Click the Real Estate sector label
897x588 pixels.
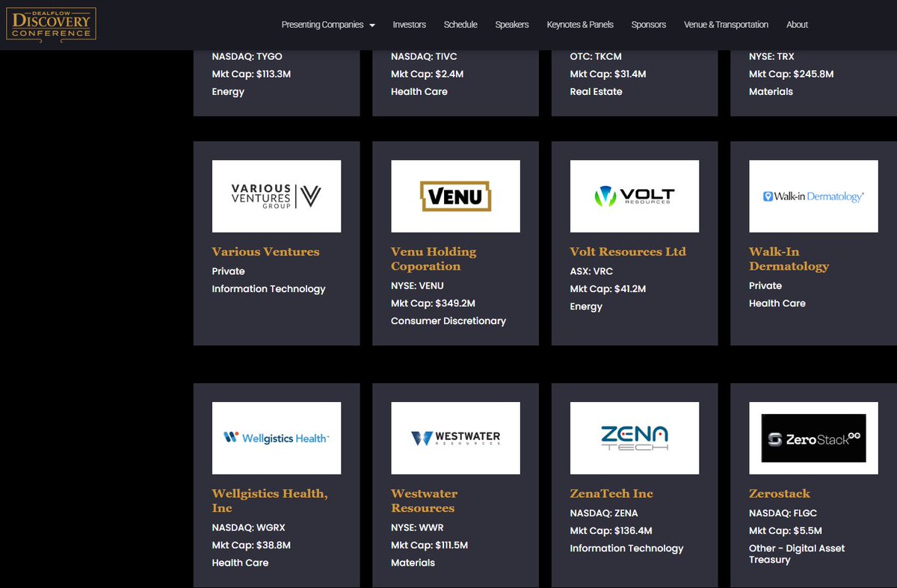(x=597, y=92)
